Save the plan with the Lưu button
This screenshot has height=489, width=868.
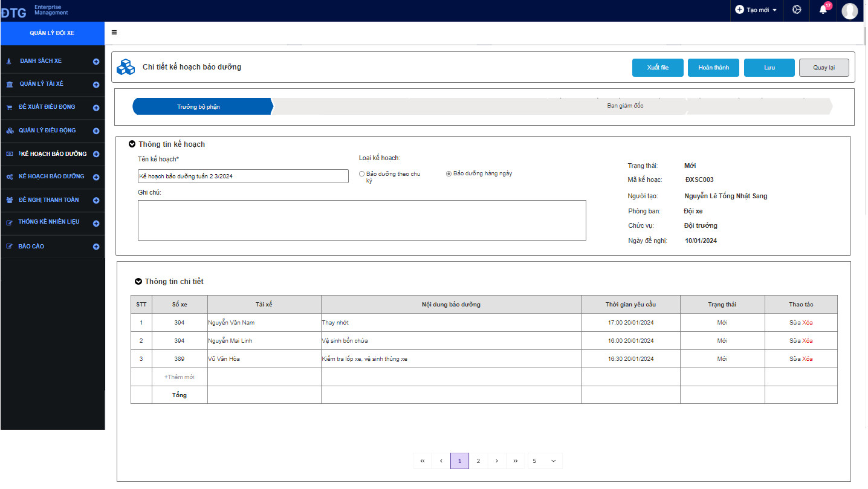pyautogui.click(x=769, y=68)
